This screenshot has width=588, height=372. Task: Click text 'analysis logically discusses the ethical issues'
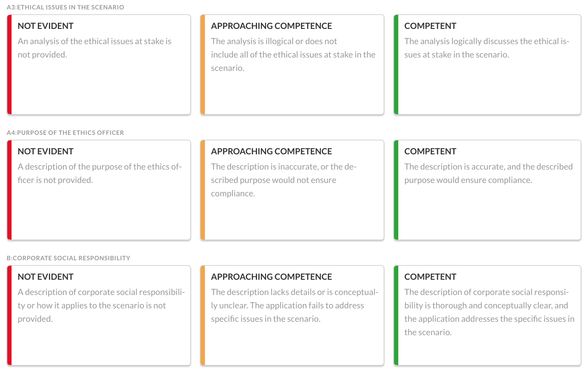[x=487, y=48]
